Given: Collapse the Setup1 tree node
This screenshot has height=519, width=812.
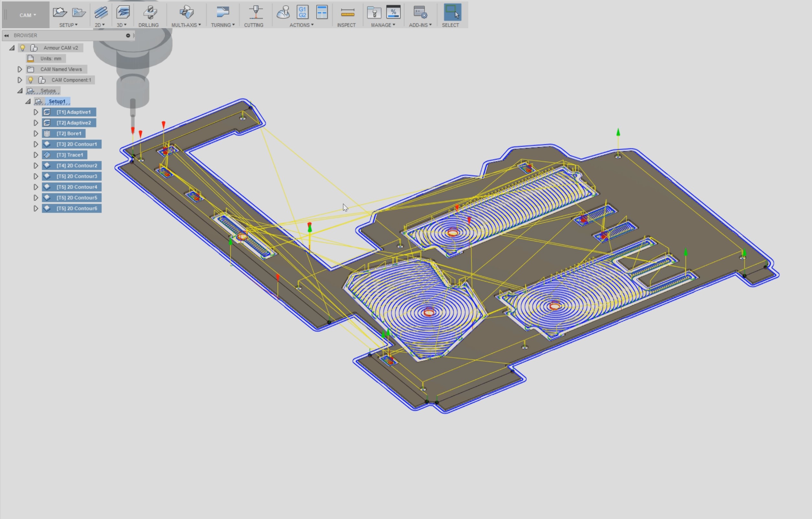Looking at the screenshot, I should pos(28,101).
